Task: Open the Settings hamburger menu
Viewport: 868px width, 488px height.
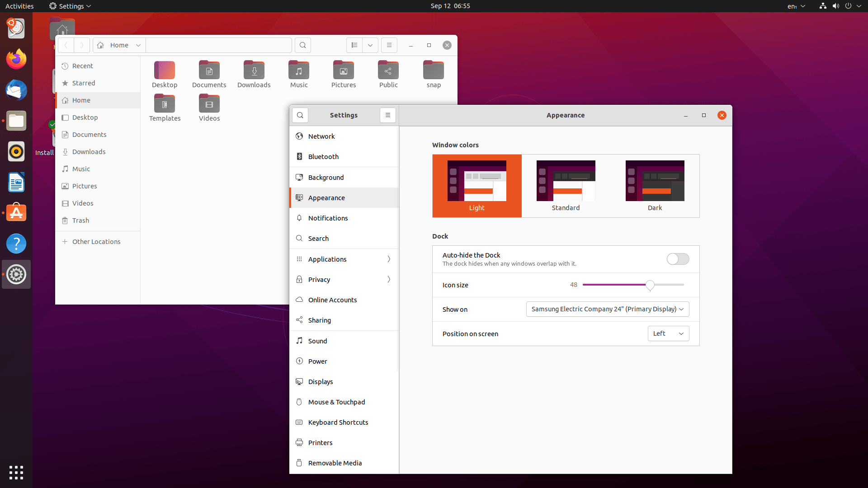Action: [388, 115]
